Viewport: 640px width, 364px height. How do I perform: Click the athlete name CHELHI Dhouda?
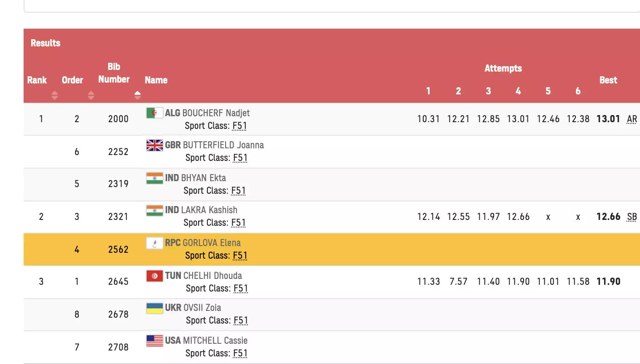212,276
